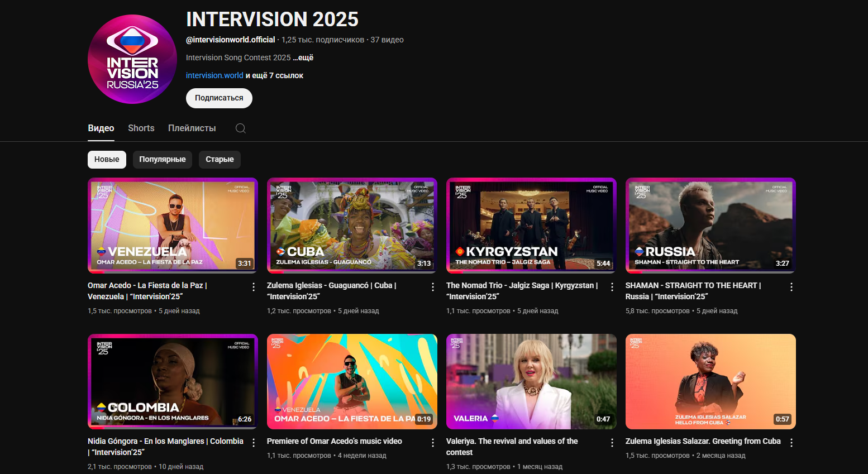Click the Подписаться subscribe button

click(x=219, y=98)
